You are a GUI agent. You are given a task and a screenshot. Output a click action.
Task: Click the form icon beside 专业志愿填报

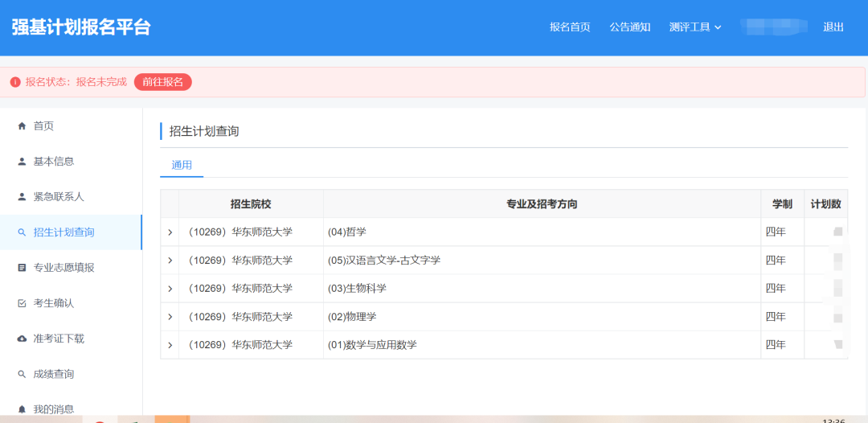[x=22, y=268]
